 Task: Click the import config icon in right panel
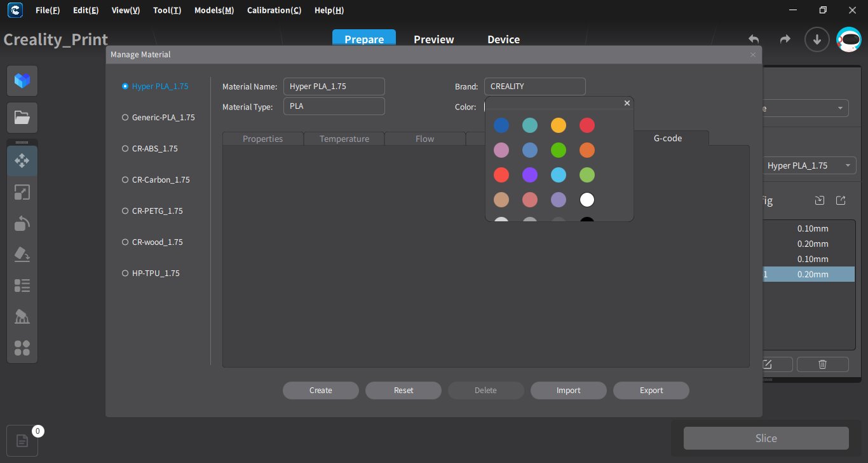[820, 201]
